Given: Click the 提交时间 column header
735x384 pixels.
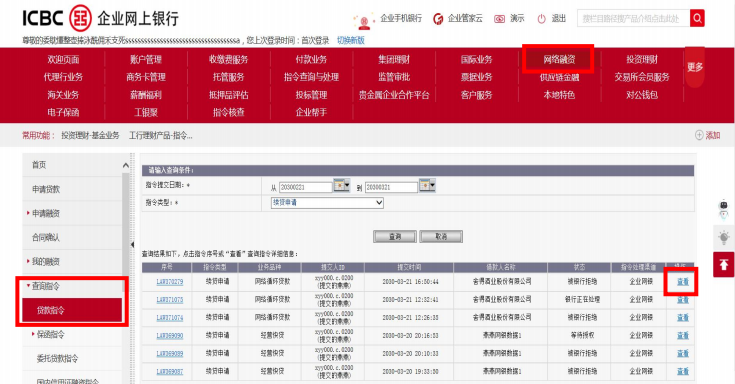Looking at the screenshot, I should click(409, 267).
